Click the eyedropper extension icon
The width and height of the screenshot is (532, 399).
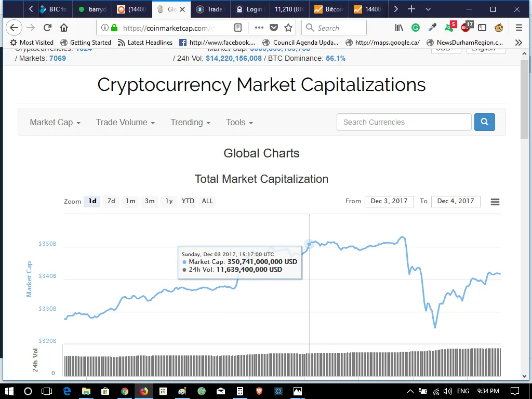pyautogui.click(x=432, y=28)
